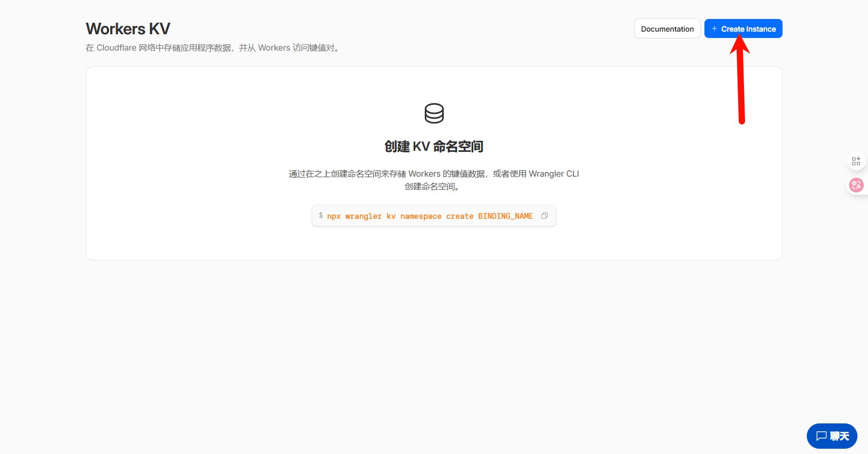Click the subtitle mentioning the Cloudflare 网络

coord(213,48)
